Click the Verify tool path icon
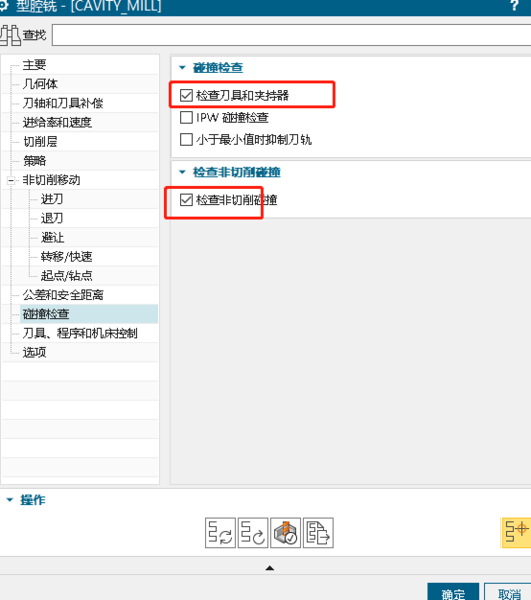Image resolution: width=531 pixels, height=600 pixels. pyautogui.click(x=285, y=533)
